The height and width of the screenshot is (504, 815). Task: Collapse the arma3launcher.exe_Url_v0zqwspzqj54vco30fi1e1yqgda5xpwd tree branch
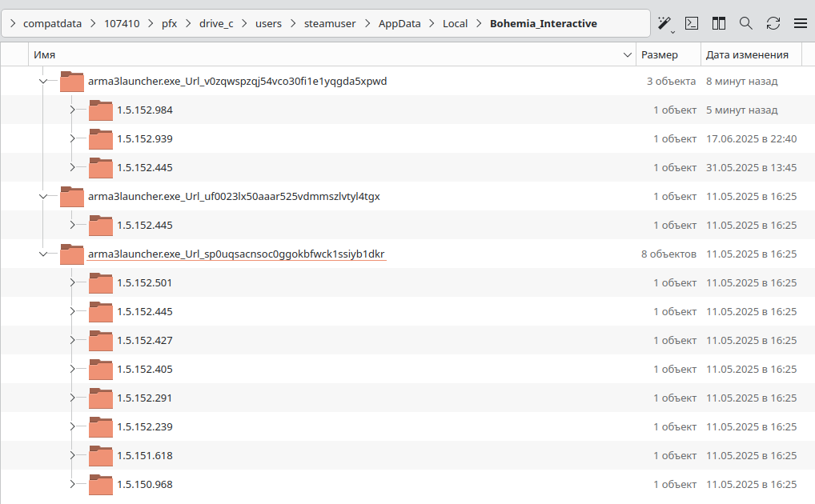point(43,81)
